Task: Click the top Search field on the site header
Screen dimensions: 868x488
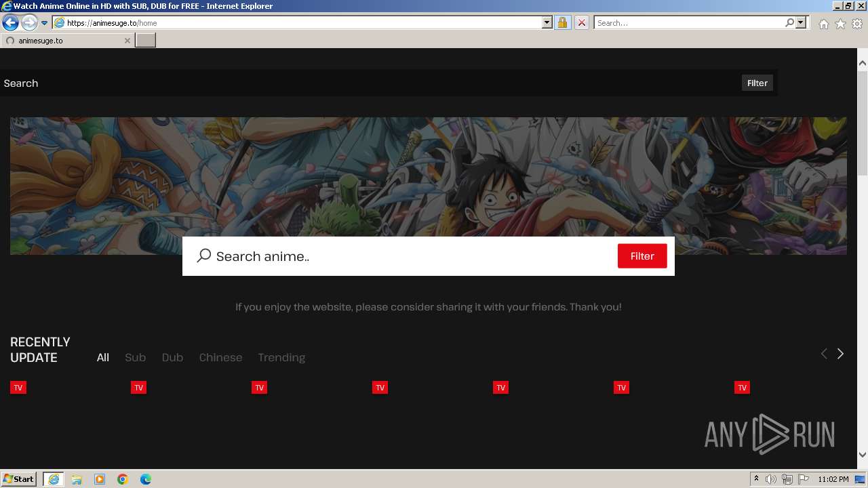Action: [370, 83]
